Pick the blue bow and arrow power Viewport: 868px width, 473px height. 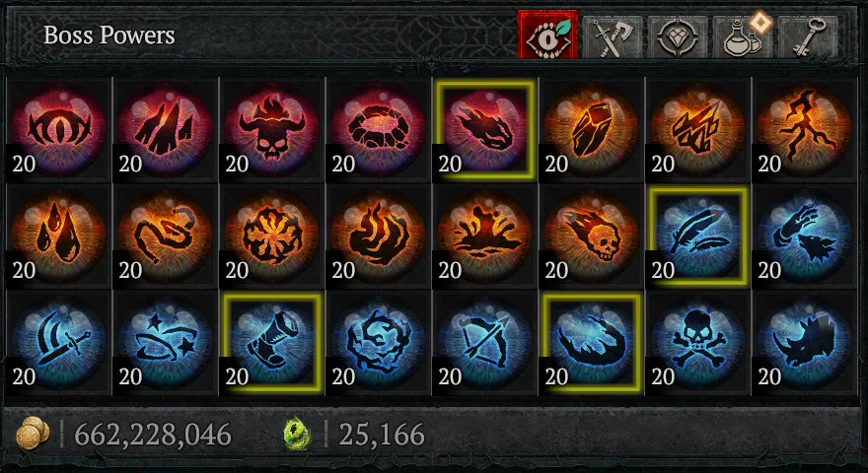click(x=485, y=343)
